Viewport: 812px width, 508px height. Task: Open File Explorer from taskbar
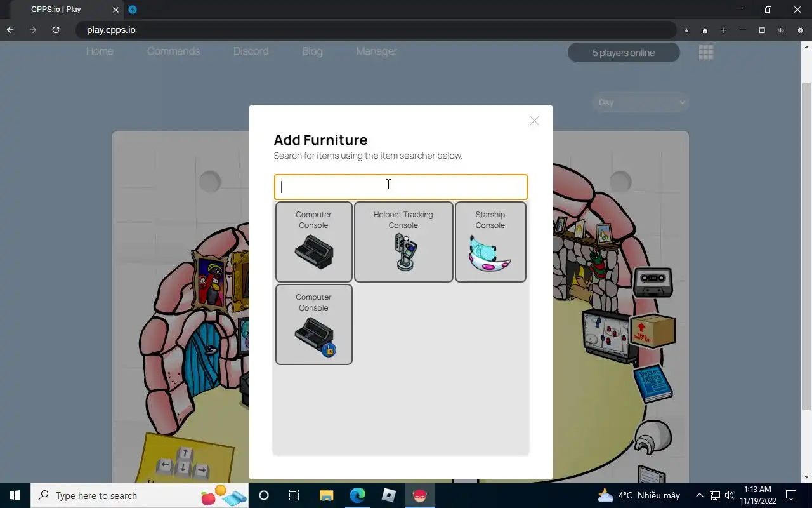click(x=326, y=495)
